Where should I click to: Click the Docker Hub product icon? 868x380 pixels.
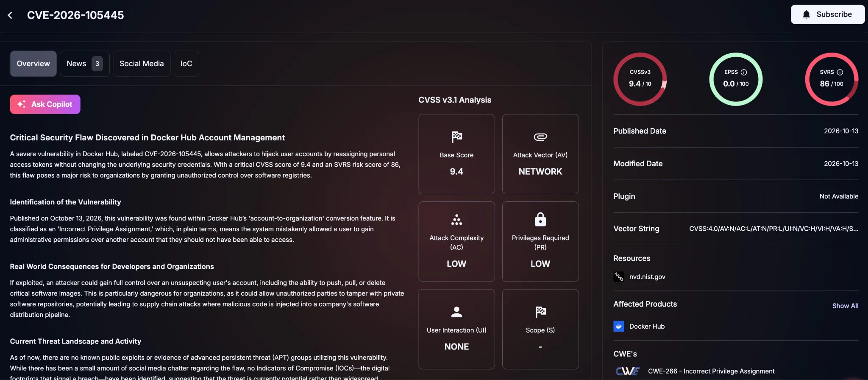click(x=619, y=326)
